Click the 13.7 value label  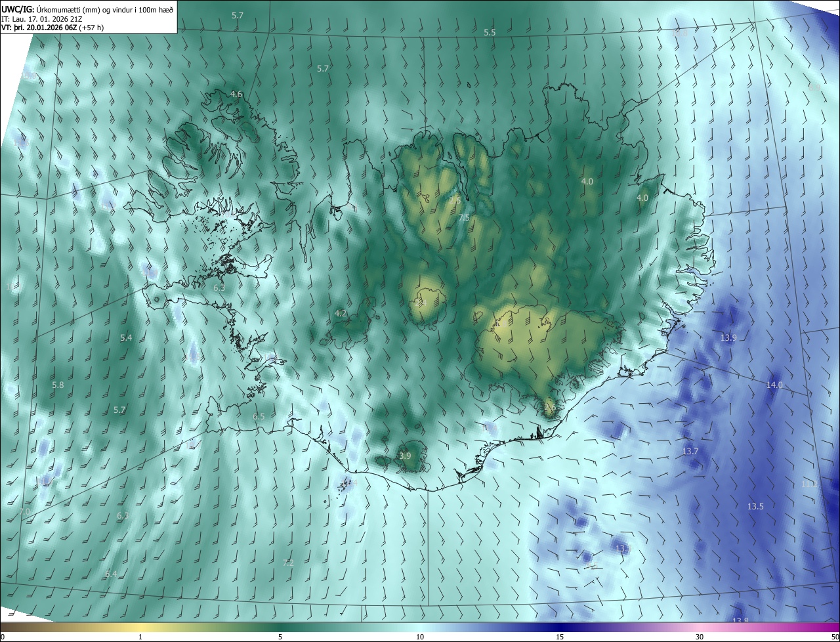[690, 451]
